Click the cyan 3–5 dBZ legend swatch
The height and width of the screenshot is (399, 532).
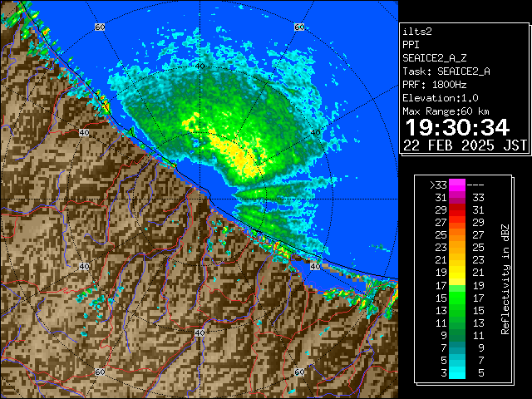[457, 372]
